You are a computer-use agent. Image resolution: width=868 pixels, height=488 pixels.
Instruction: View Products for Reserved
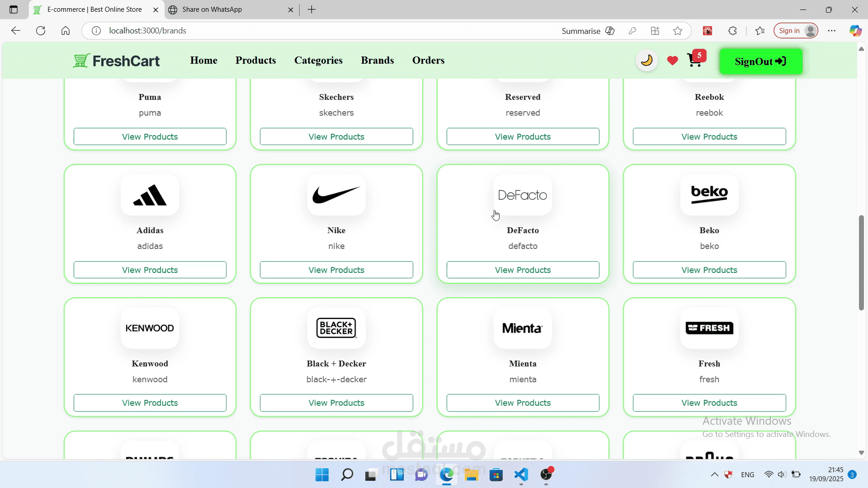[523, 136]
